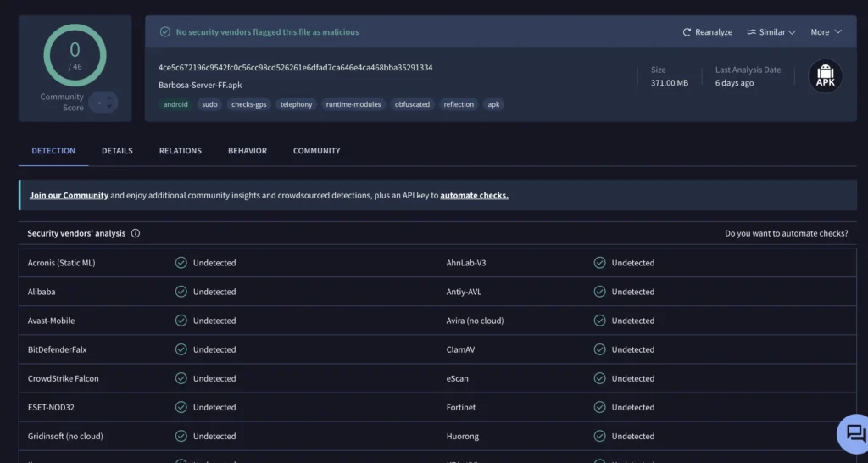Image resolution: width=868 pixels, height=463 pixels.
Task: Click the detection score circle showing 0/46
Action: [x=75, y=55]
